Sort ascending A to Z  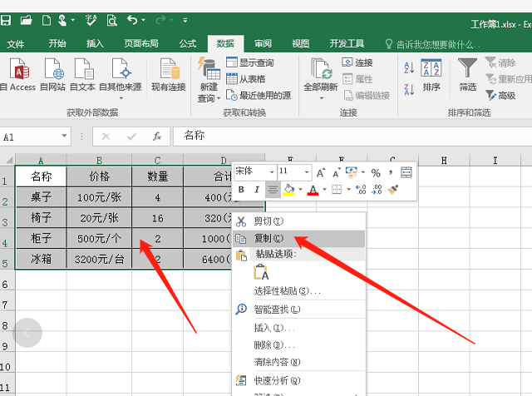409,67
